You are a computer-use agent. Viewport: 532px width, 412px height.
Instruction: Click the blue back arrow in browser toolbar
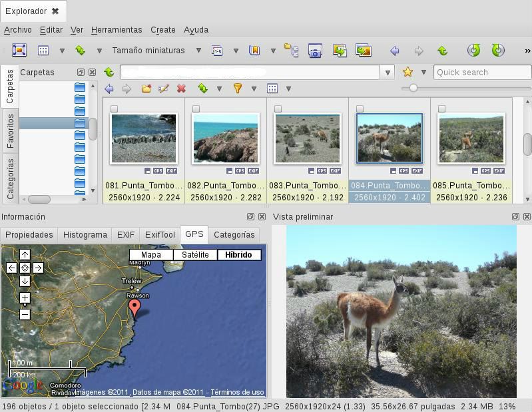(x=109, y=89)
